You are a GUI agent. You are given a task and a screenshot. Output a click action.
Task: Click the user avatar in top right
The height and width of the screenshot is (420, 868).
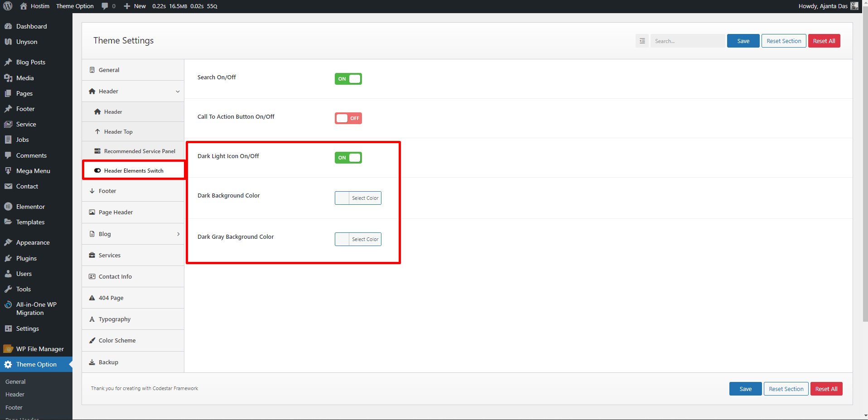coord(854,6)
